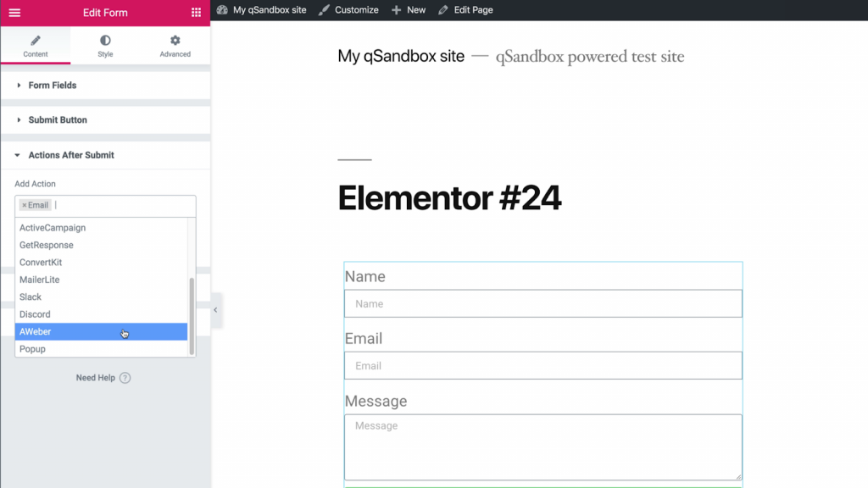Expand the Submit Button section
Screen dimensions: 868x488
58,120
